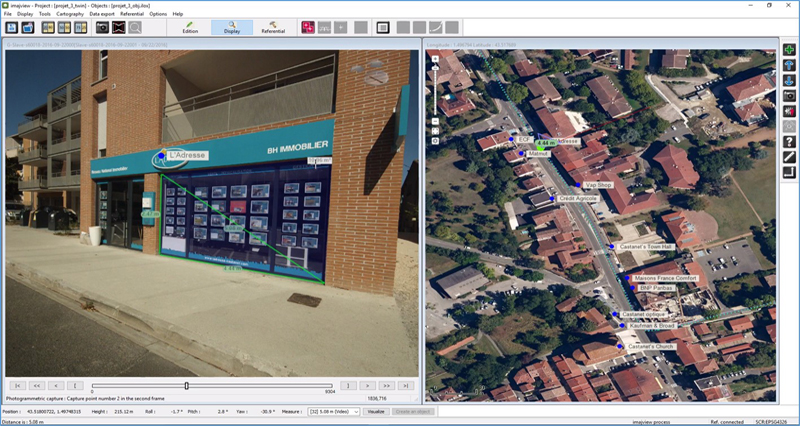The width and height of the screenshot is (800, 426).
Task: Click the Matmut map label
Action: pyautogui.click(x=538, y=153)
